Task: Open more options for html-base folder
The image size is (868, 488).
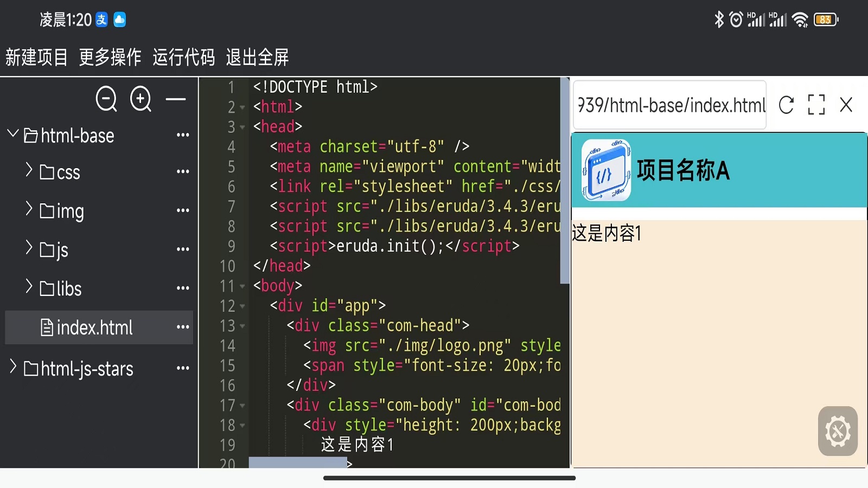Action: (x=183, y=135)
